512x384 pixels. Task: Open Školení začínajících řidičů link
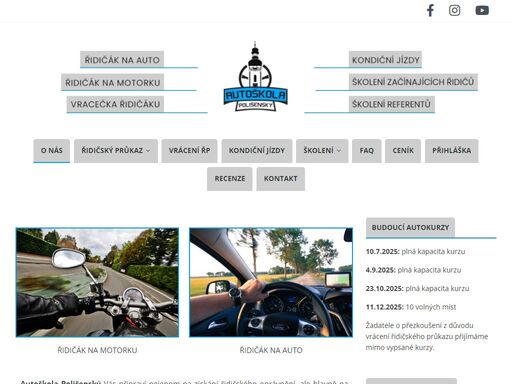pyautogui.click(x=413, y=82)
